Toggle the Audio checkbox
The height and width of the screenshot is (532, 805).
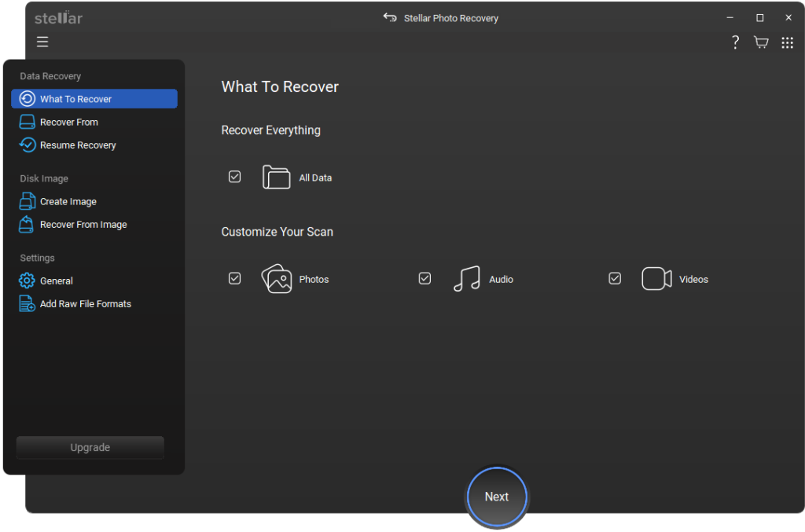point(425,278)
